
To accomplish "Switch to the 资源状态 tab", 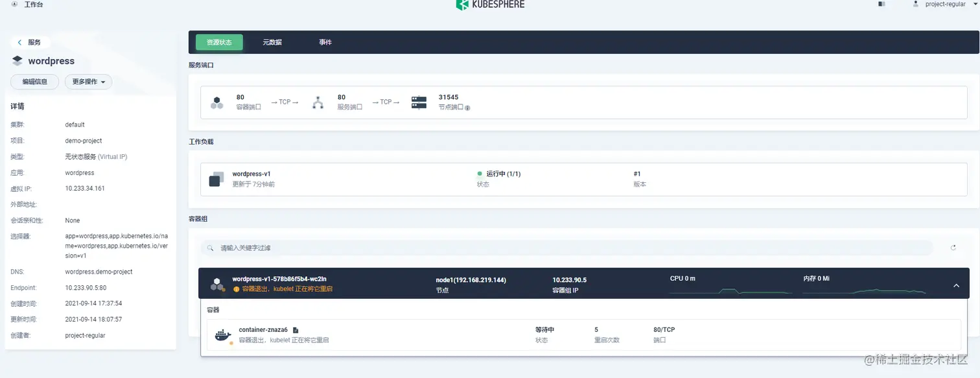I will [219, 42].
